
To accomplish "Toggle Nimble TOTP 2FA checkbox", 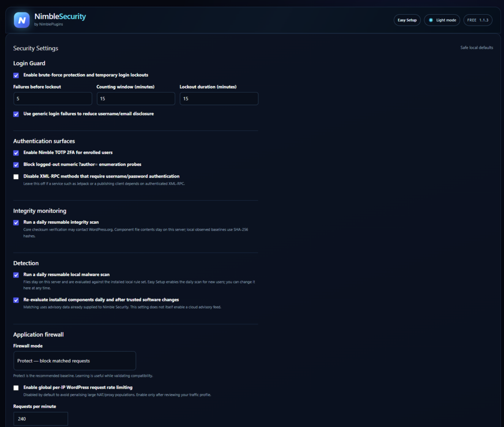I will coord(16,152).
